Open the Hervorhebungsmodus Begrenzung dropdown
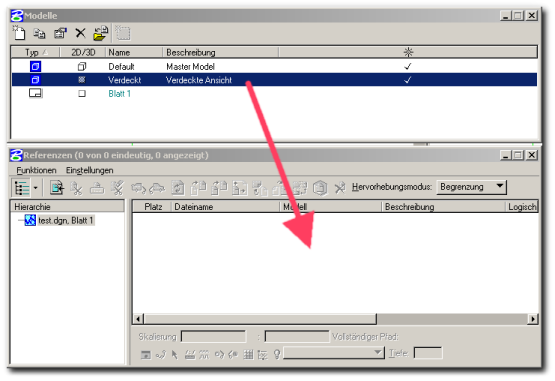This screenshot has height=381, width=555. point(472,187)
